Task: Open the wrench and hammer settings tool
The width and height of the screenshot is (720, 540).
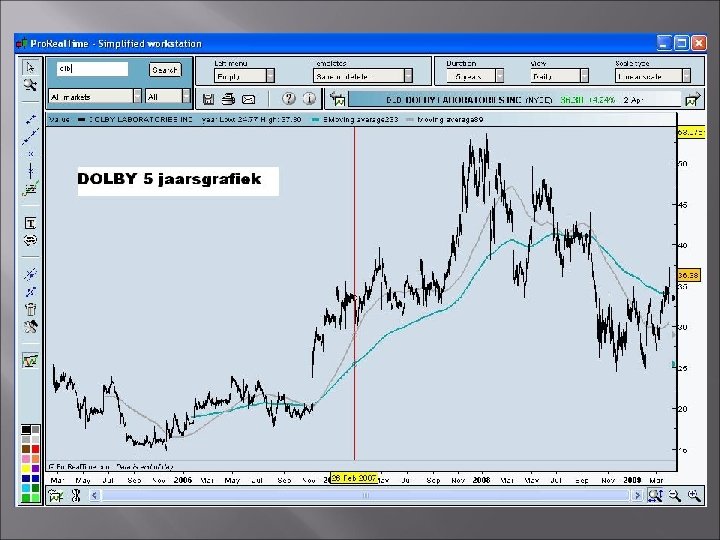Action: (30, 326)
